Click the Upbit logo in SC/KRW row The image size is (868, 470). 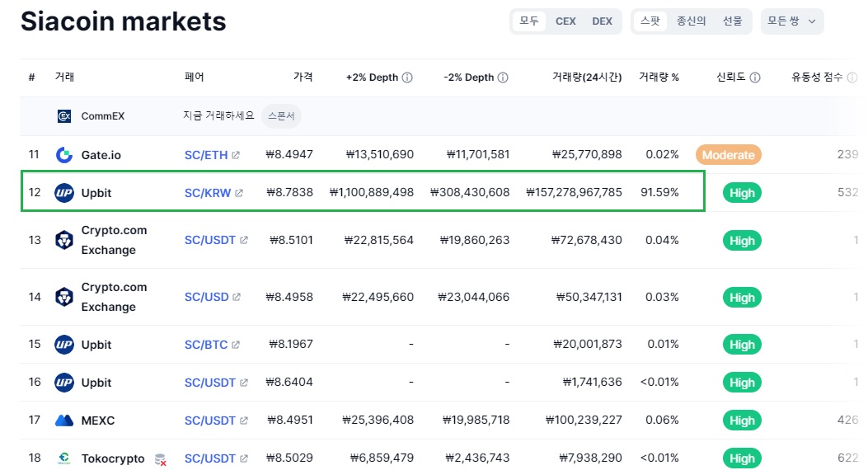click(64, 193)
